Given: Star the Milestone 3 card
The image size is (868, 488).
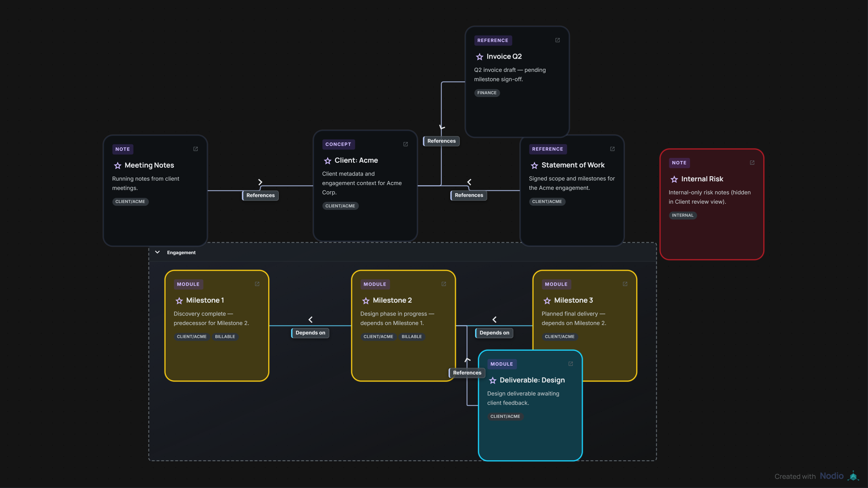Looking at the screenshot, I should pyautogui.click(x=547, y=301).
